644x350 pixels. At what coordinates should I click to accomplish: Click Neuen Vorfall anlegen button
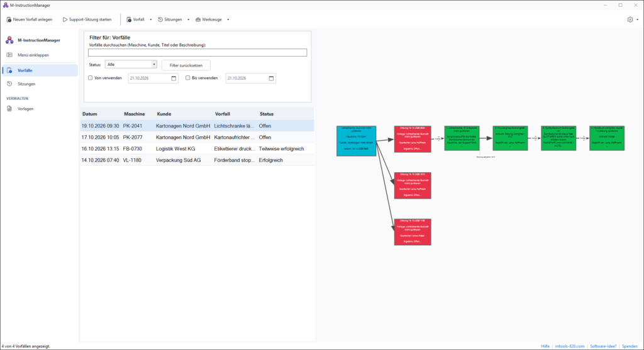click(30, 19)
